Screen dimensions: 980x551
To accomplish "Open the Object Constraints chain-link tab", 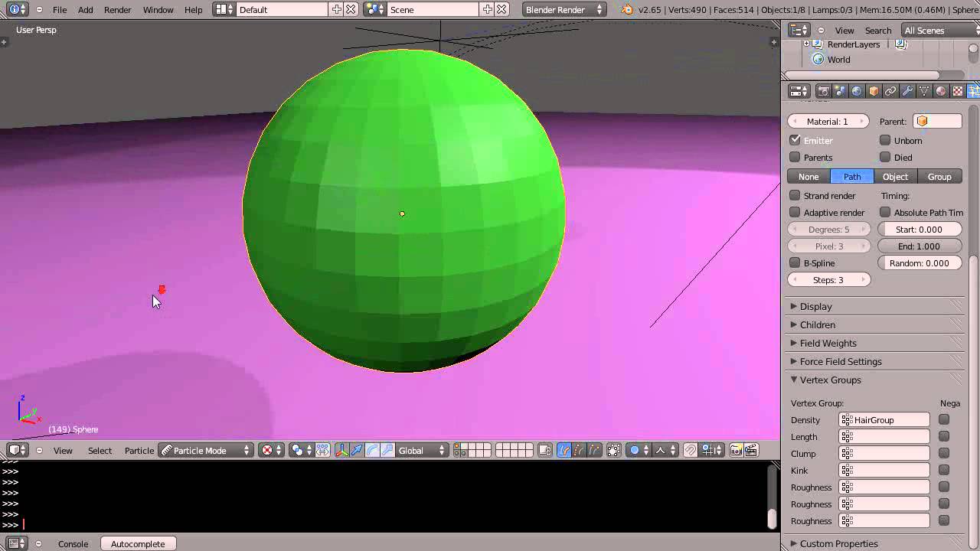I will point(890,91).
